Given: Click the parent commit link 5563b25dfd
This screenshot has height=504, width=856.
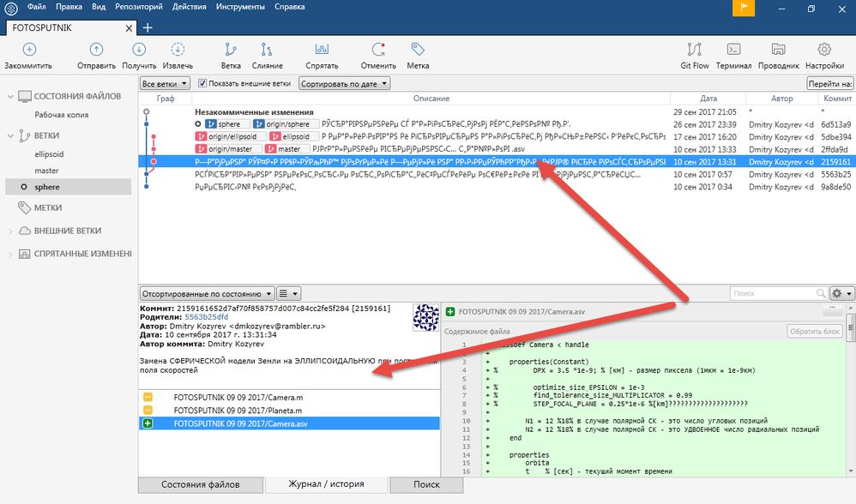Looking at the screenshot, I should 207,317.
